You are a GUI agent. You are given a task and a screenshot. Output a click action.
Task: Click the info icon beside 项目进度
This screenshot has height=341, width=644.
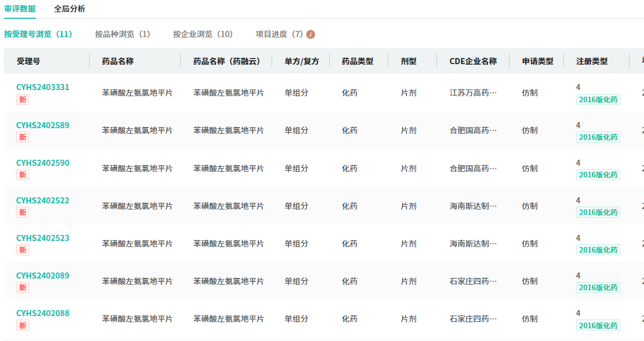(310, 34)
